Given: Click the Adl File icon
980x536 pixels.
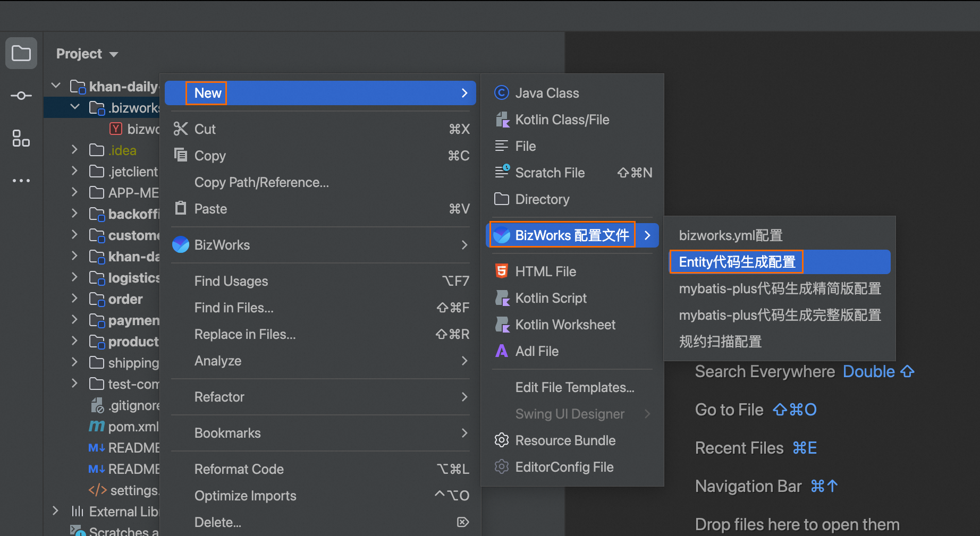Looking at the screenshot, I should click(x=502, y=351).
